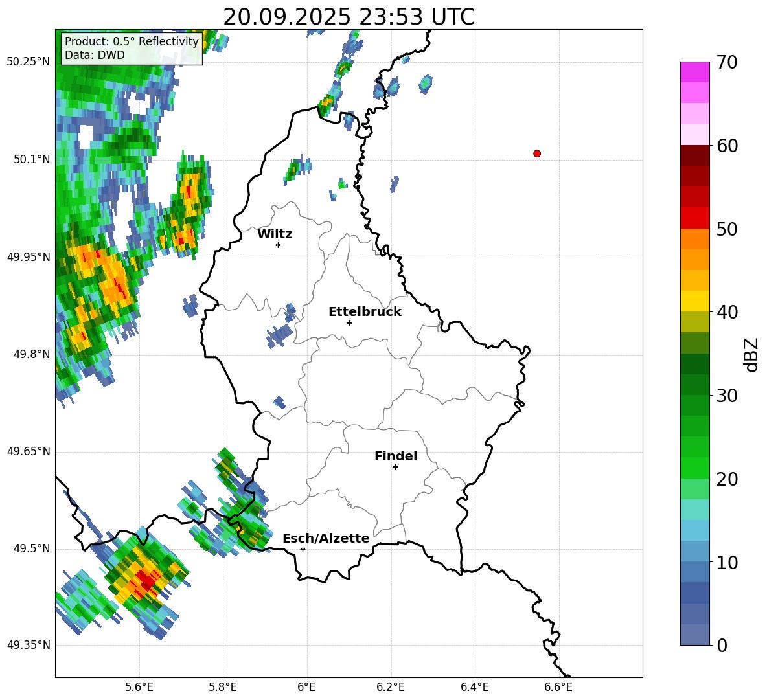Click the 49.65°N latitude label

point(29,451)
